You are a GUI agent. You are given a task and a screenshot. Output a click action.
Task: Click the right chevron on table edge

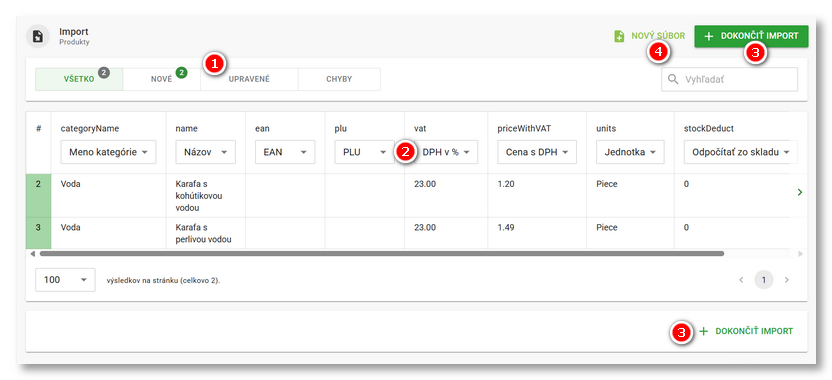pos(800,192)
